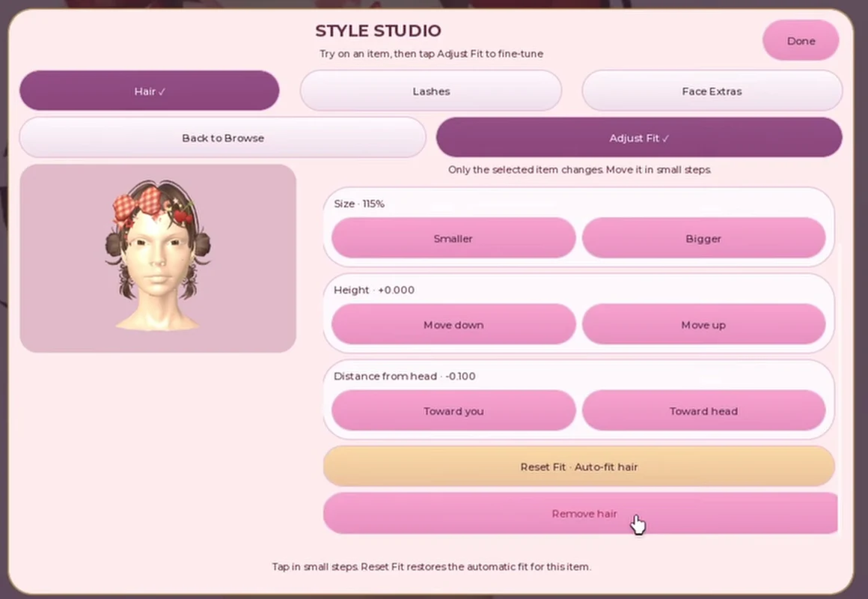Click the Size 115% label
Image resolution: width=868 pixels, height=599 pixels.
coord(358,204)
